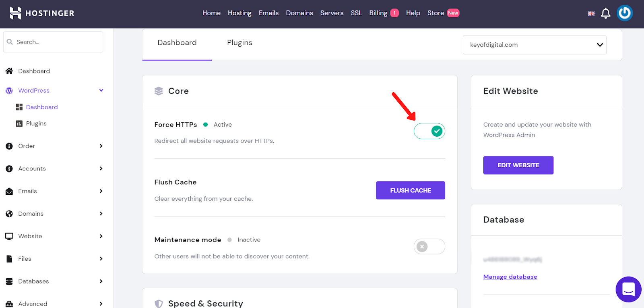Screen dimensions: 644x308
Task: Open the user profile avatar
Action: tap(625, 13)
